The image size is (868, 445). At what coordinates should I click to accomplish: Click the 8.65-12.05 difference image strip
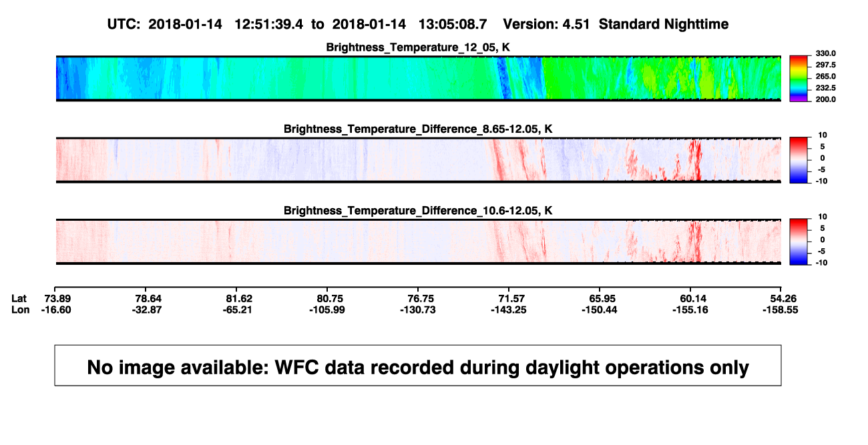point(418,159)
